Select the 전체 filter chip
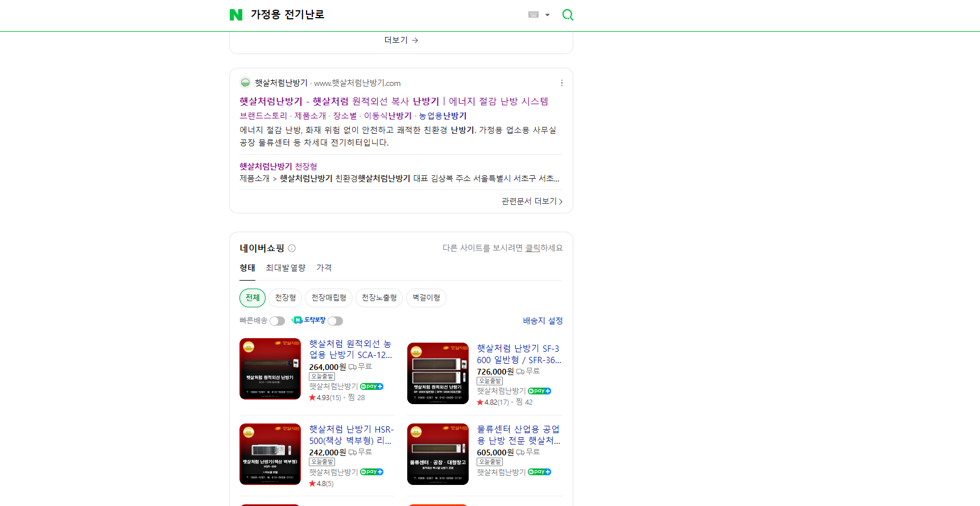Image resolution: width=980 pixels, height=506 pixels. point(253,298)
